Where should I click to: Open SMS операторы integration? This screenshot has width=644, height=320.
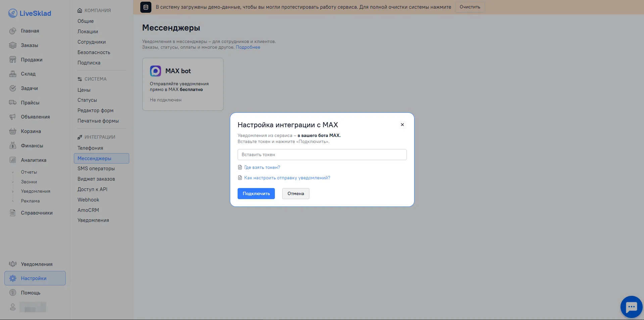pos(96,169)
